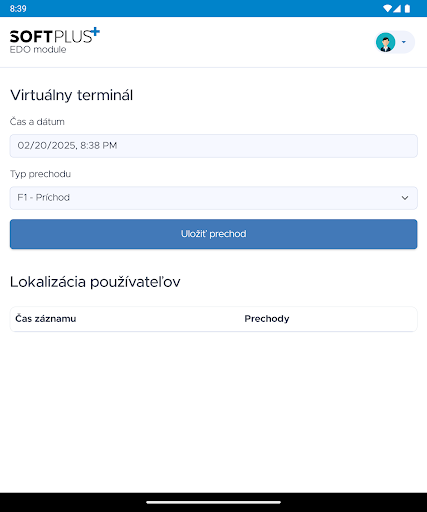Tap the Čas a dátum label
This screenshot has width=427, height=512.
pyautogui.click(x=37, y=122)
